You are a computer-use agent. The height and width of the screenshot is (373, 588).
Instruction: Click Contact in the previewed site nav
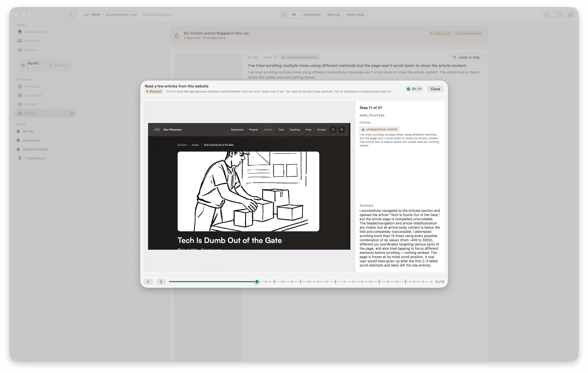pos(322,129)
